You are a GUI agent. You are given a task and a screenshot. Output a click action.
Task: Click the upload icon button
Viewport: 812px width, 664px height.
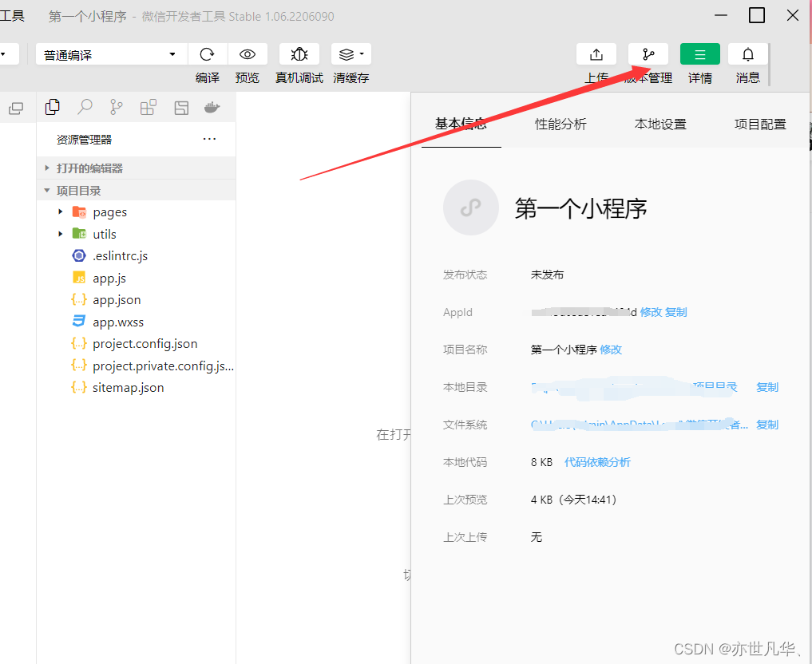tap(596, 54)
